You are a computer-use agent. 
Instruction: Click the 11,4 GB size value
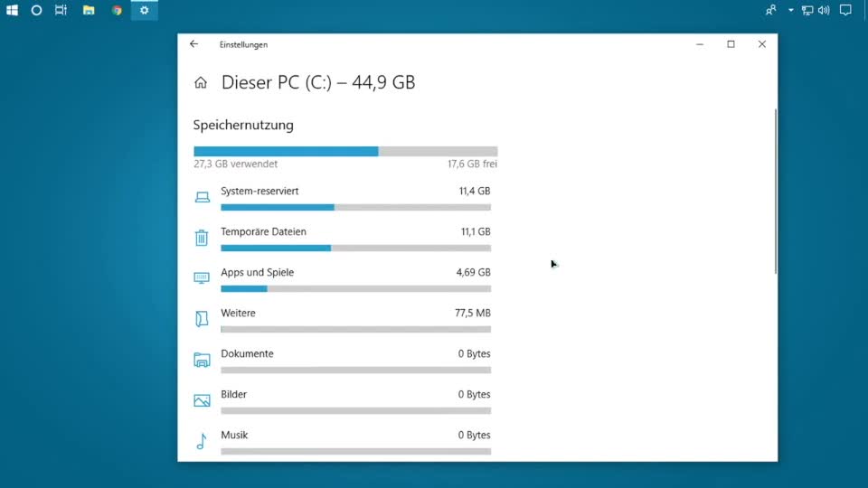pos(475,191)
